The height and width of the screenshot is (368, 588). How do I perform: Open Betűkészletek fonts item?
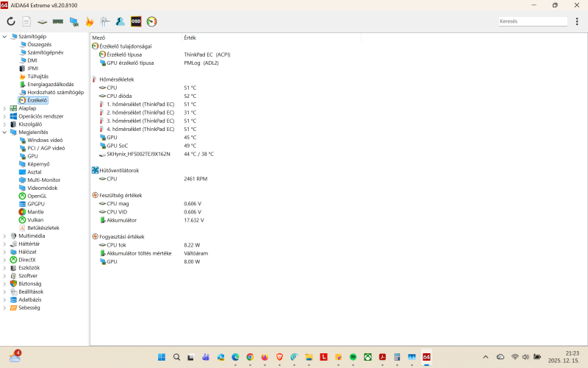(x=43, y=228)
